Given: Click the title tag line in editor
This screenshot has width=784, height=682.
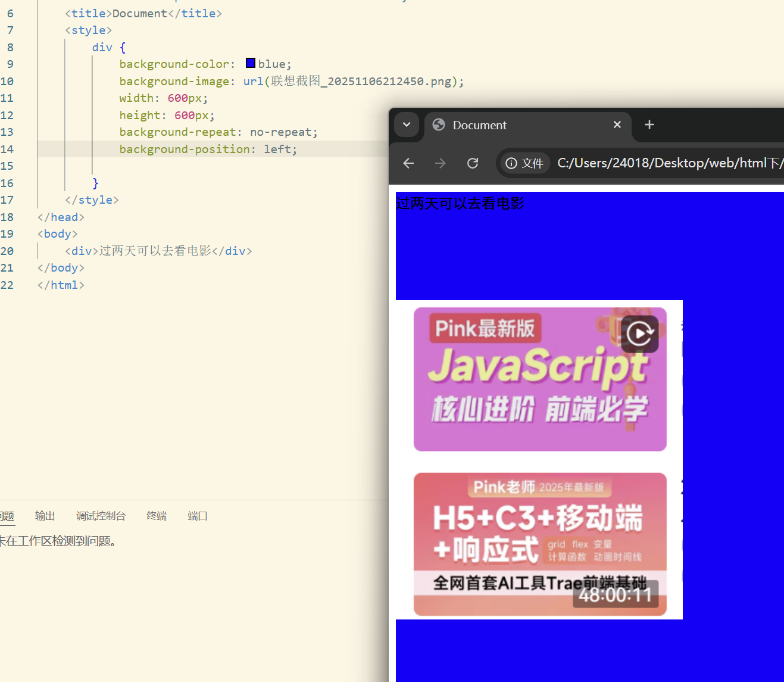Looking at the screenshot, I should (143, 13).
